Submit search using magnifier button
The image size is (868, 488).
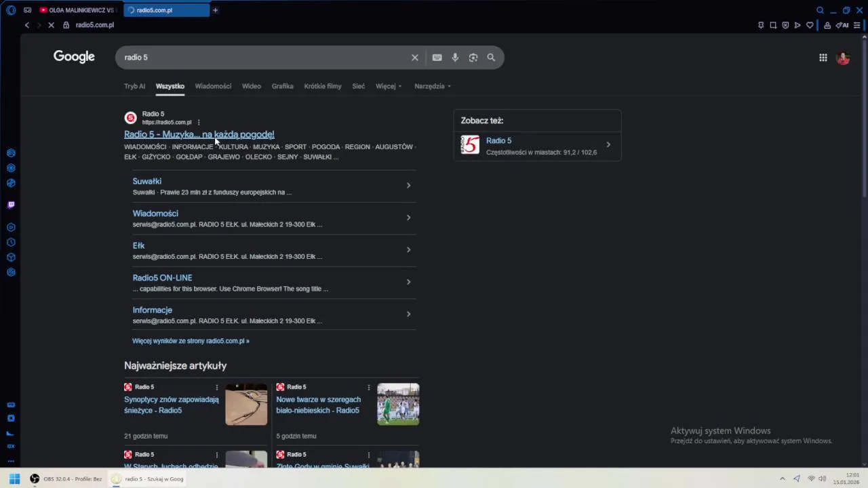[491, 58]
